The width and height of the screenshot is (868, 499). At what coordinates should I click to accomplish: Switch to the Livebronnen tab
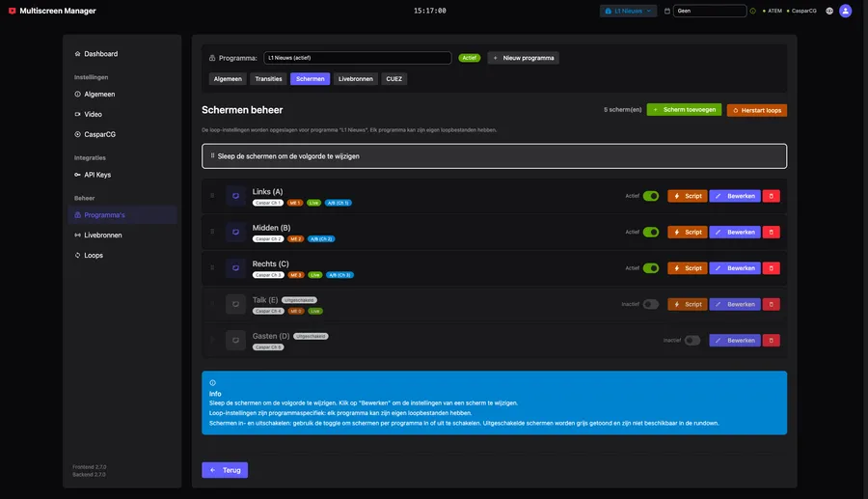[x=355, y=78]
